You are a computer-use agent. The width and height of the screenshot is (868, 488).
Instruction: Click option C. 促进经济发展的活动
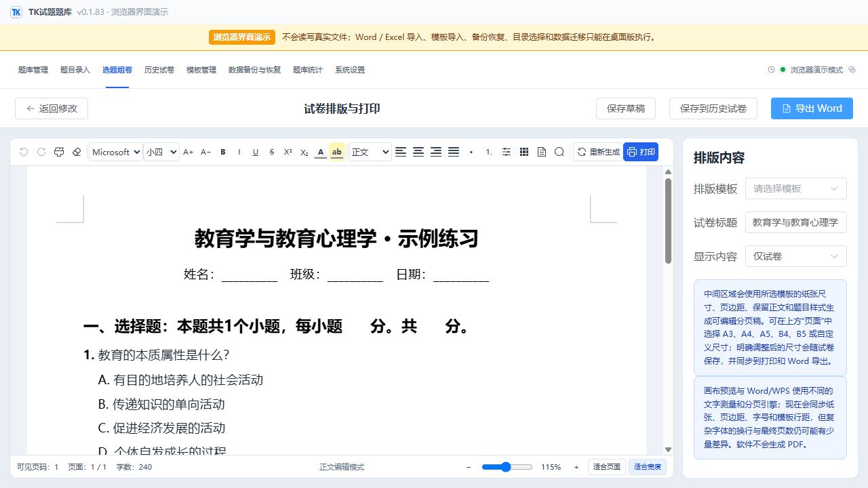coord(161,428)
